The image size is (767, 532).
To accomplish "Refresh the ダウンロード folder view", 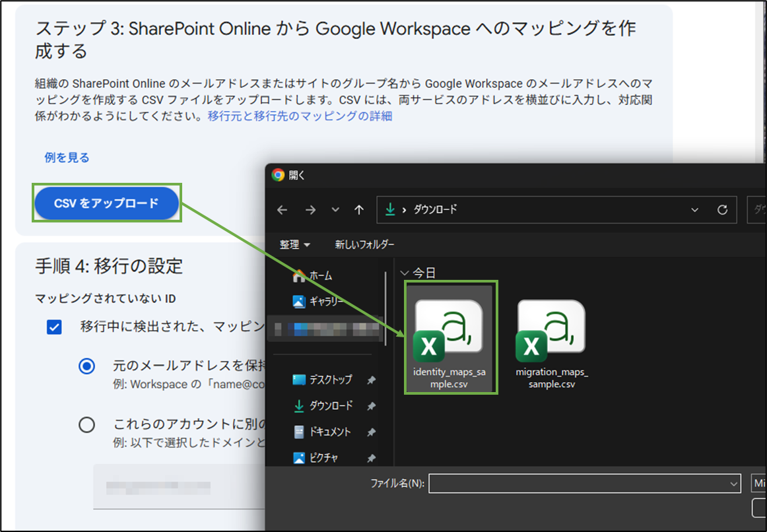I will (722, 210).
